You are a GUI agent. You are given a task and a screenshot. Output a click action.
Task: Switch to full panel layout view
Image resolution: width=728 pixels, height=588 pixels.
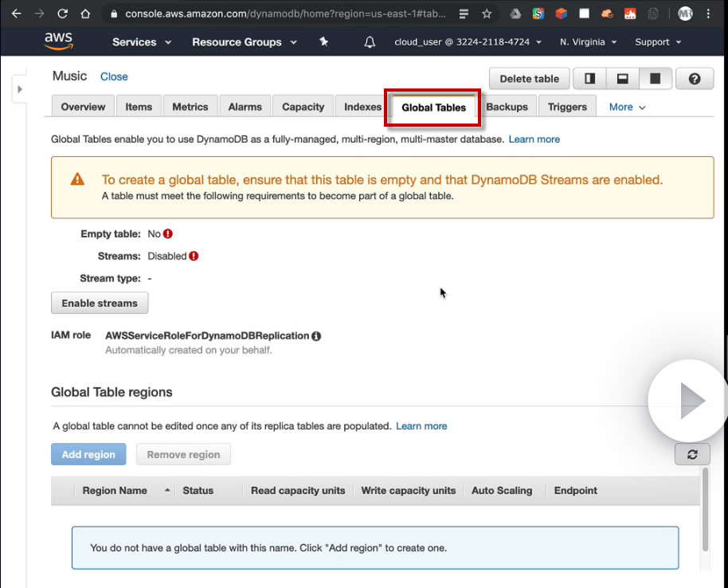click(656, 78)
